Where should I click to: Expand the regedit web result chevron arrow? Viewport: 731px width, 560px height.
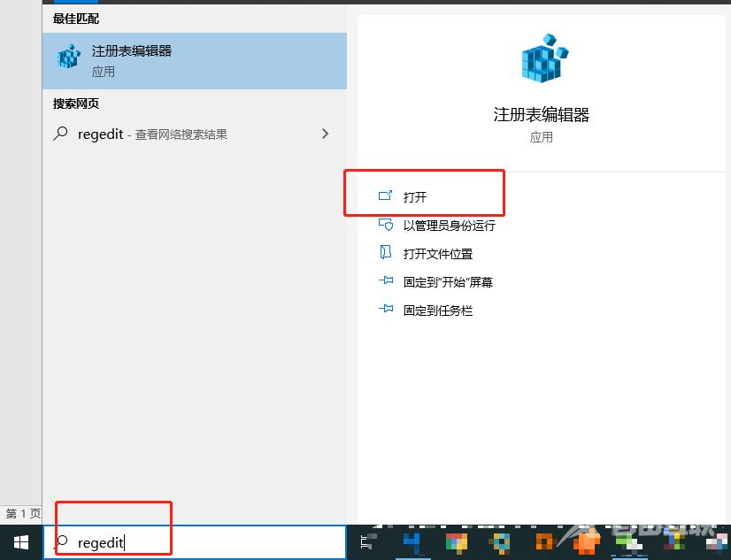325,134
